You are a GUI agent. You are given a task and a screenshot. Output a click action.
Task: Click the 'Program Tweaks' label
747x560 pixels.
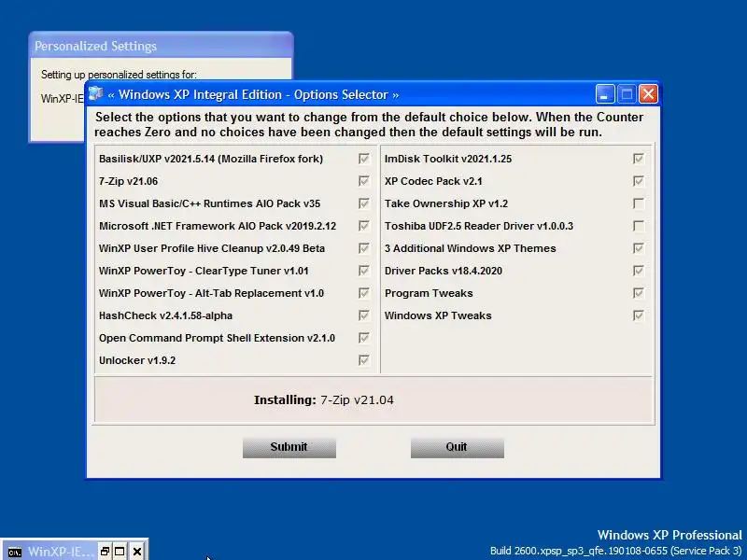pos(429,293)
